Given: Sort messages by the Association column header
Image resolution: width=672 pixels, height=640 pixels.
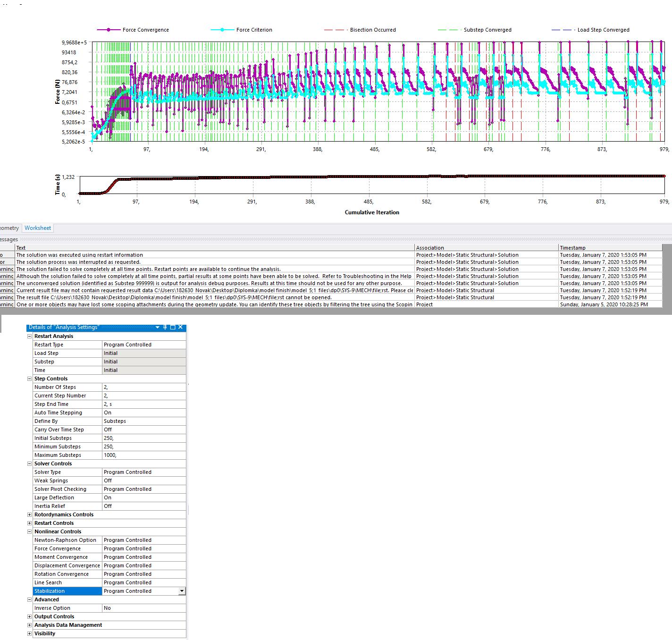Looking at the screenshot, I should tap(487, 248).
